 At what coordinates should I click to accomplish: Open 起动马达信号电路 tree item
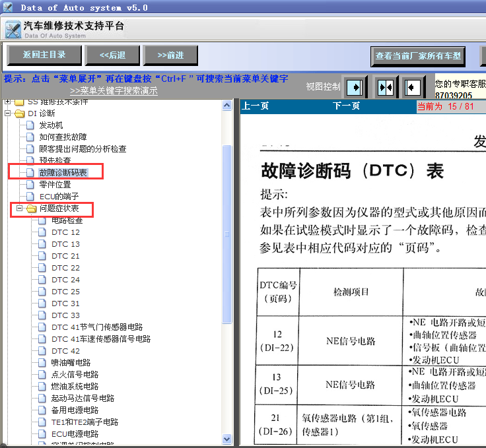[x=83, y=398]
